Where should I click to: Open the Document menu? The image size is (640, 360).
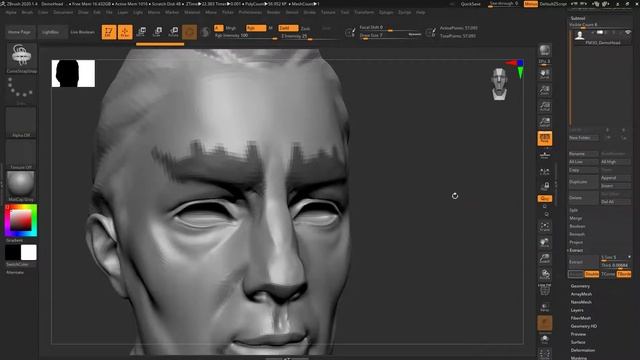[63, 12]
